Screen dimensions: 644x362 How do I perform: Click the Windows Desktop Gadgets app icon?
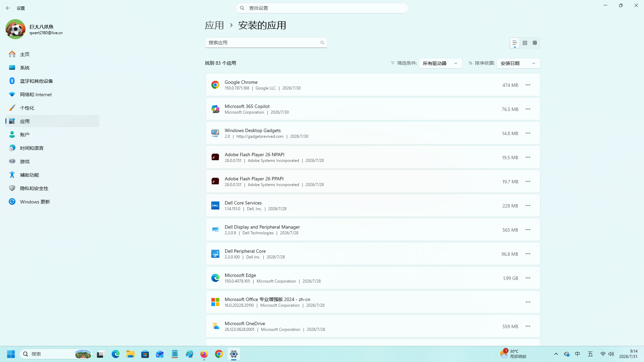click(215, 133)
